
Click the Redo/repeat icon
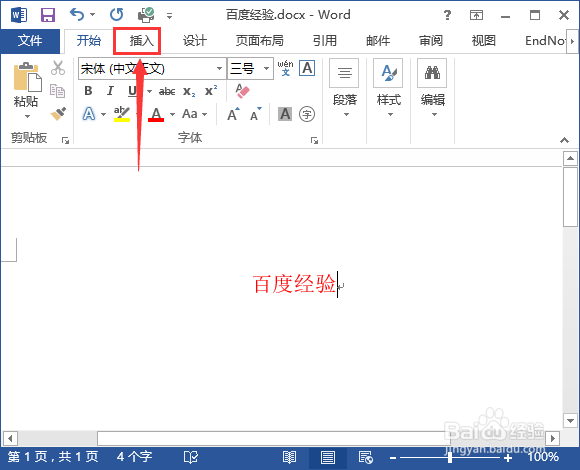pos(117,15)
